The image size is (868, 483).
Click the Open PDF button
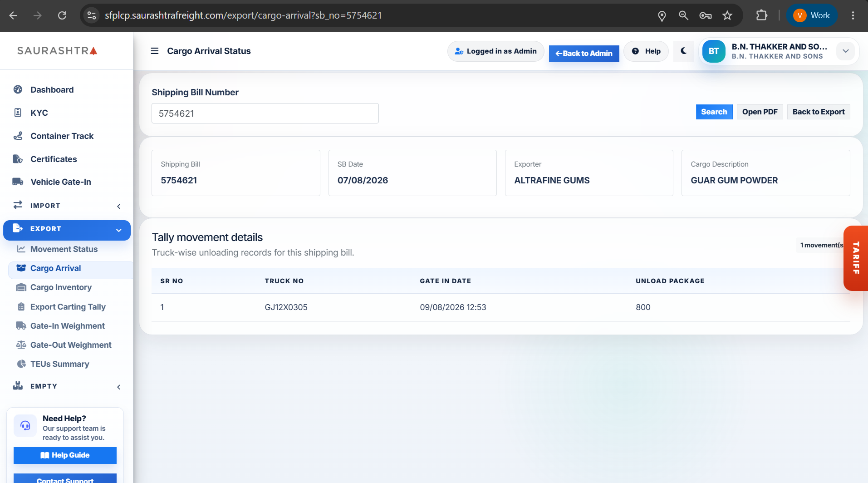(760, 112)
